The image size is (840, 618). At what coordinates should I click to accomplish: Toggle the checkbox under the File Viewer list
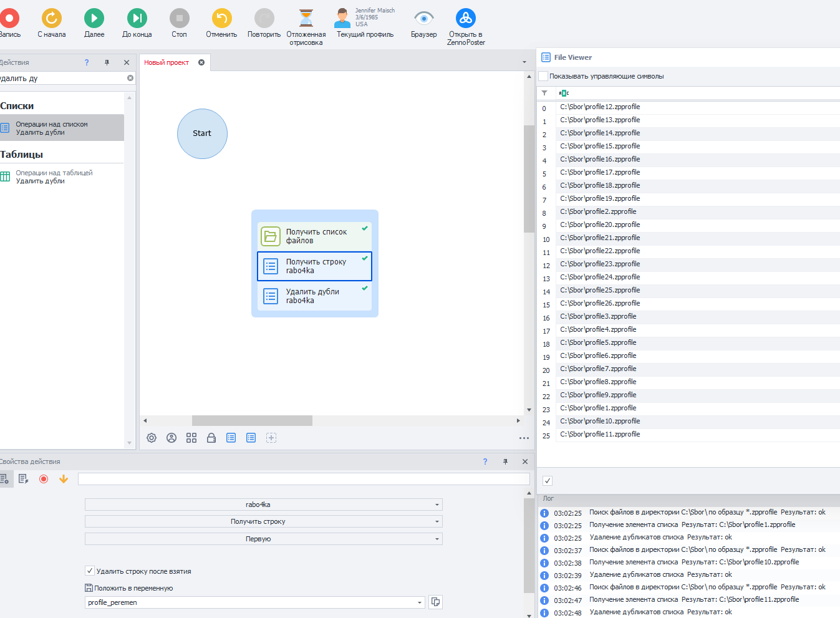point(547,481)
